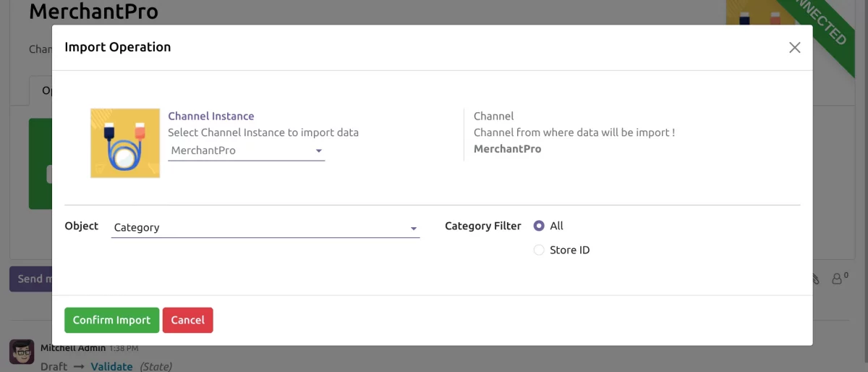Click Mitchell Admin's avatar picture
This screenshot has width=868, height=372.
(21, 352)
